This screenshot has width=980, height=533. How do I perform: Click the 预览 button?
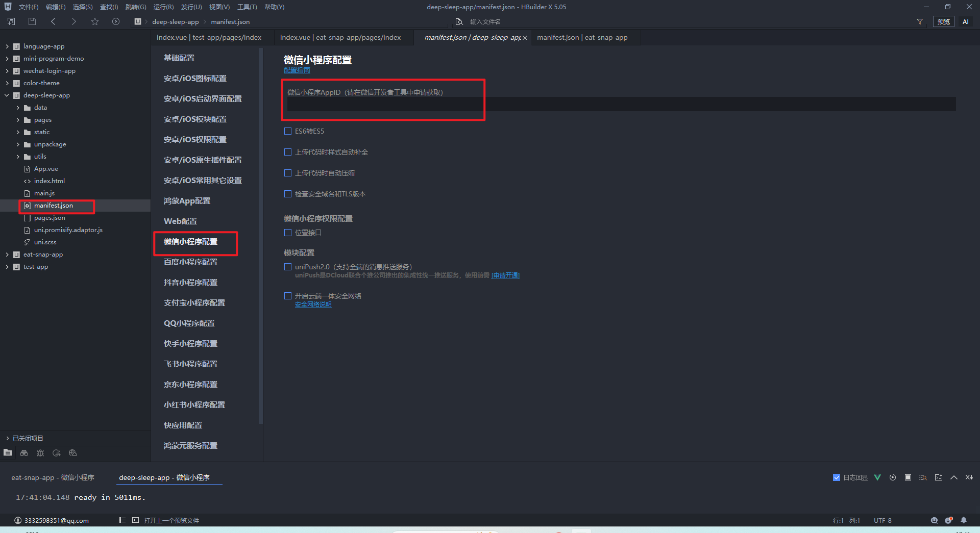pos(944,22)
